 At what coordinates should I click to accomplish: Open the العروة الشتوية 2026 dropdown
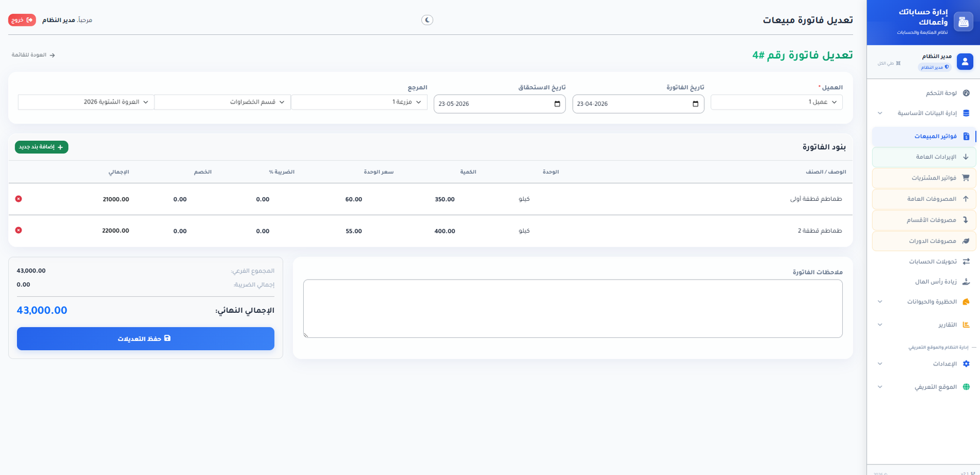pos(86,102)
